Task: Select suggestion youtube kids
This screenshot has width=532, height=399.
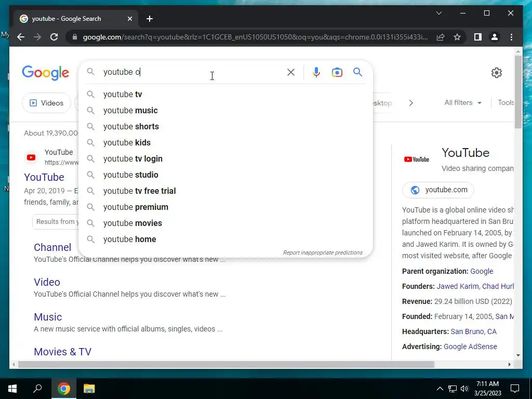Action: click(225, 142)
